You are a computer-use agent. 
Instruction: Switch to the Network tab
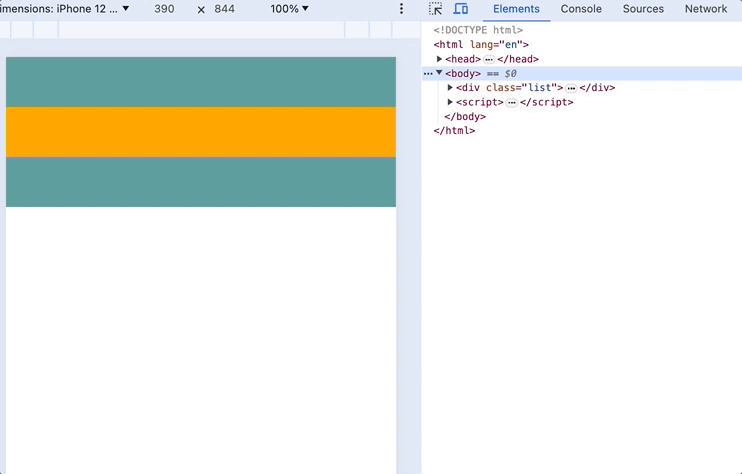tap(706, 9)
